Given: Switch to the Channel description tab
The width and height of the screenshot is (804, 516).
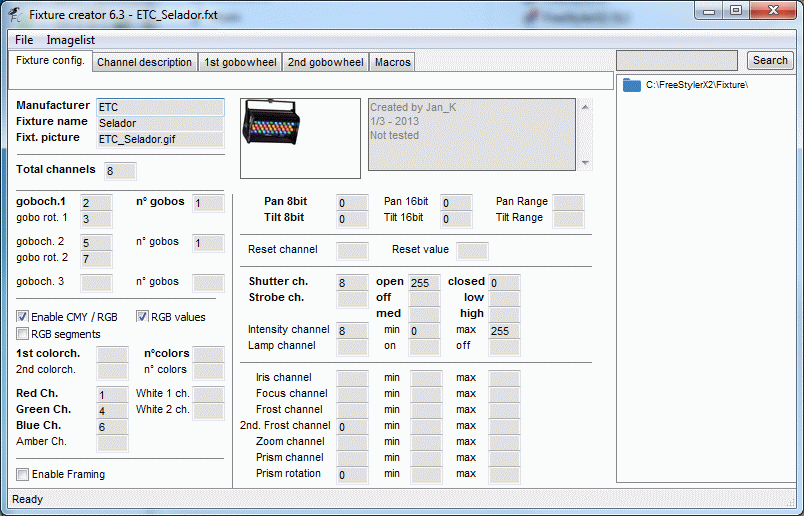Looking at the screenshot, I should coord(144,62).
